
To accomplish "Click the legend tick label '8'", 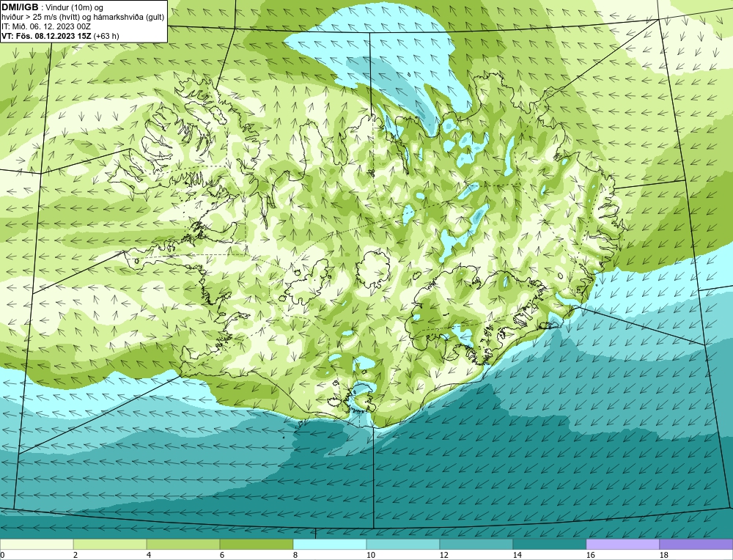I will pyautogui.click(x=295, y=555).
